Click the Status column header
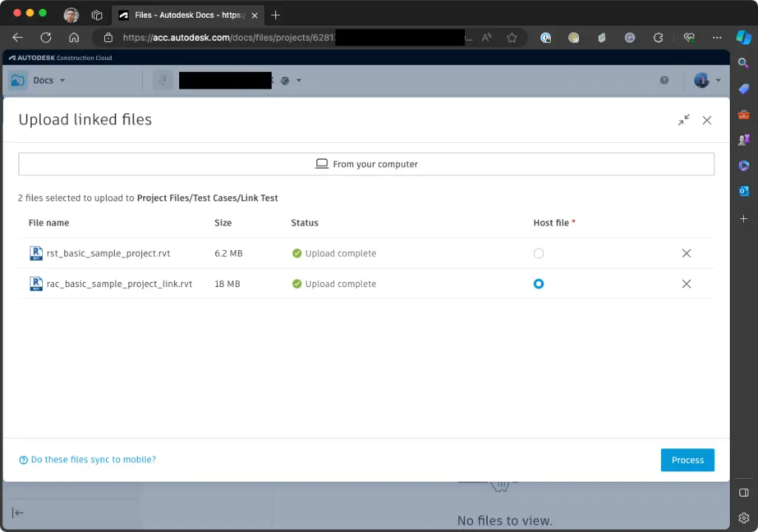 [304, 223]
